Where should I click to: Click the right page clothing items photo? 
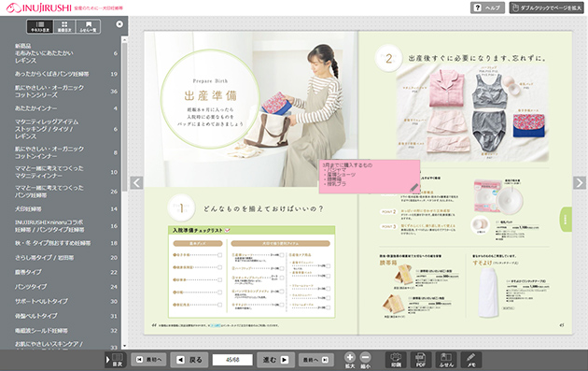click(472, 113)
